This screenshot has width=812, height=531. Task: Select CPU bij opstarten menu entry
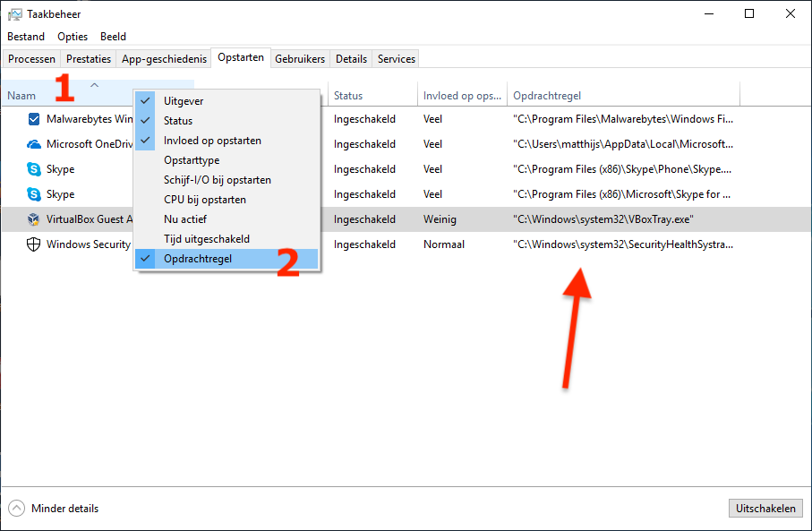pos(204,200)
